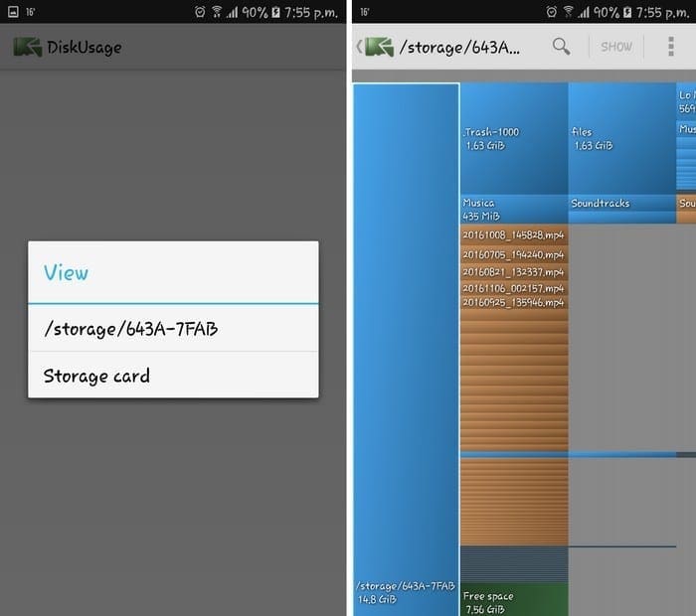The image size is (696, 616).
Task: Select /storage/643A-7FAB in View dialog
Action: (173, 329)
